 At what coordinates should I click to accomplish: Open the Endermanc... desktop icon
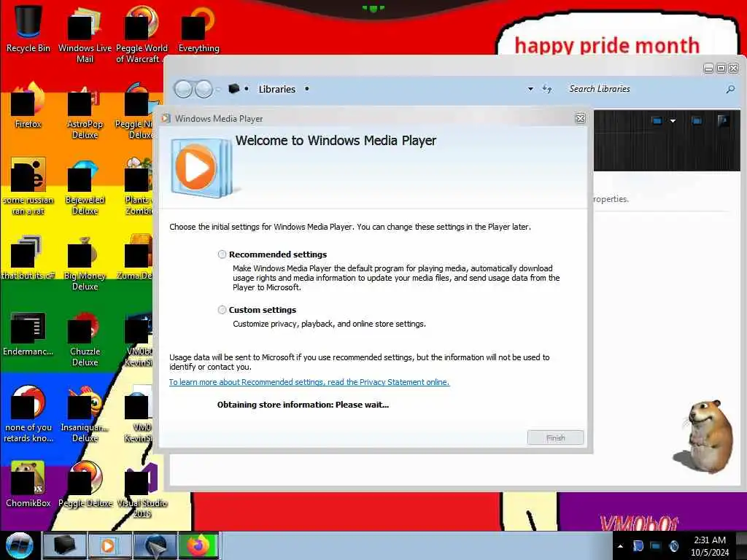(28, 333)
